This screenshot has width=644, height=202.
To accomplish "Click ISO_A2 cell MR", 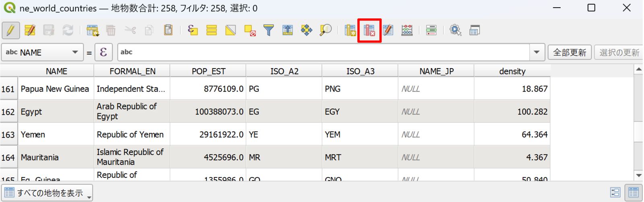I will tap(284, 158).
